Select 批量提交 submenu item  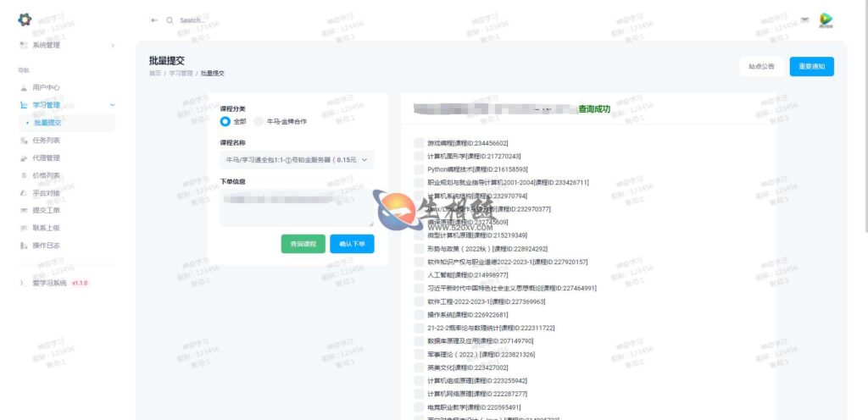tap(67, 123)
